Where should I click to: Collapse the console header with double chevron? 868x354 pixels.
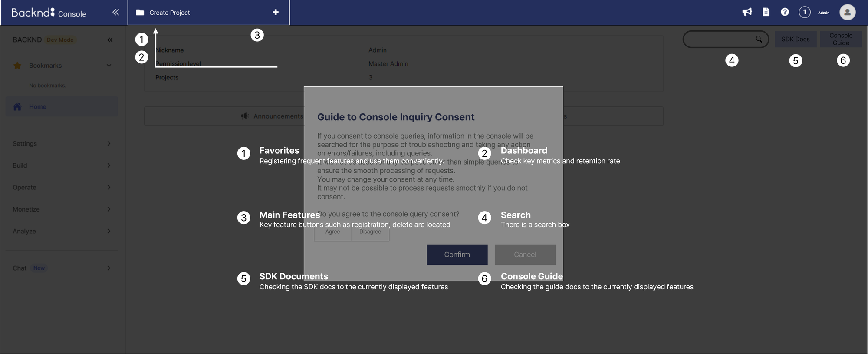pos(115,12)
